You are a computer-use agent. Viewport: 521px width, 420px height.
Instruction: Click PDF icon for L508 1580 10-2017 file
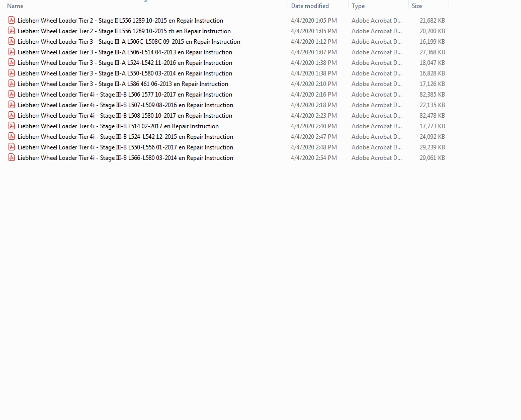tap(12, 115)
